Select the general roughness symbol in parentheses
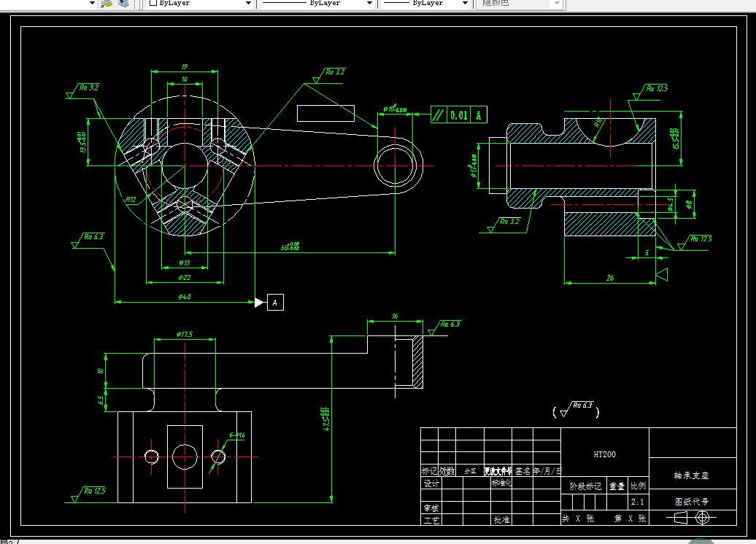The height and width of the screenshot is (544, 756). pyautogui.click(x=576, y=410)
